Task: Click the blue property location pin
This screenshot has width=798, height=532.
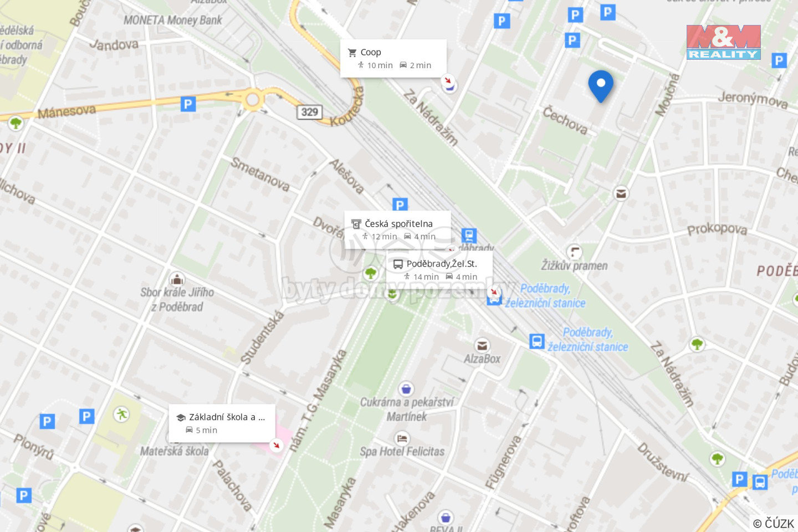Action: coord(601,86)
